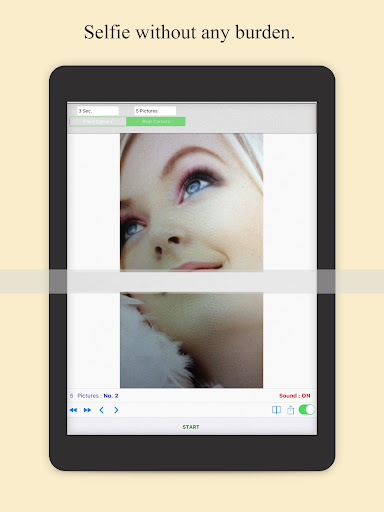Open the 3 Sec. timer field

pos(98,111)
